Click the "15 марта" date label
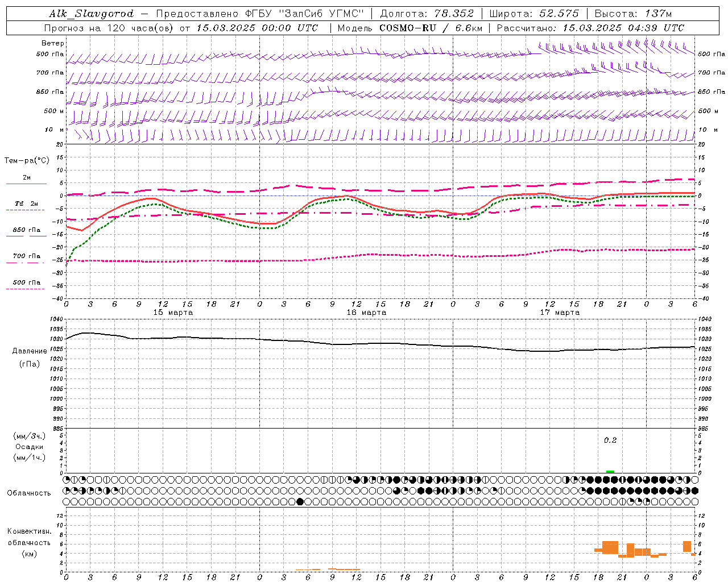The width and height of the screenshot is (728, 582). tap(173, 313)
